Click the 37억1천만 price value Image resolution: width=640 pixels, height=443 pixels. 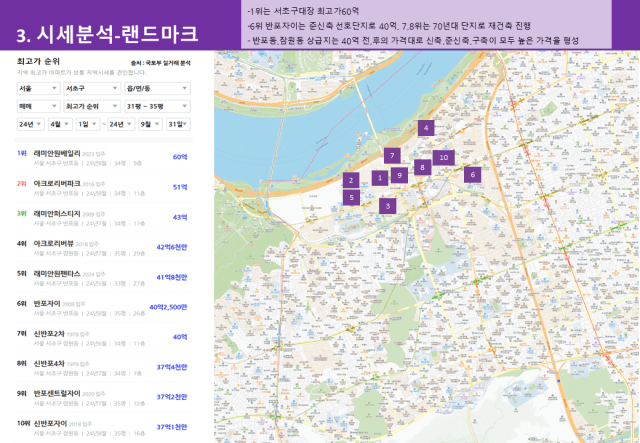pyautogui.click(x=172, y=427)
